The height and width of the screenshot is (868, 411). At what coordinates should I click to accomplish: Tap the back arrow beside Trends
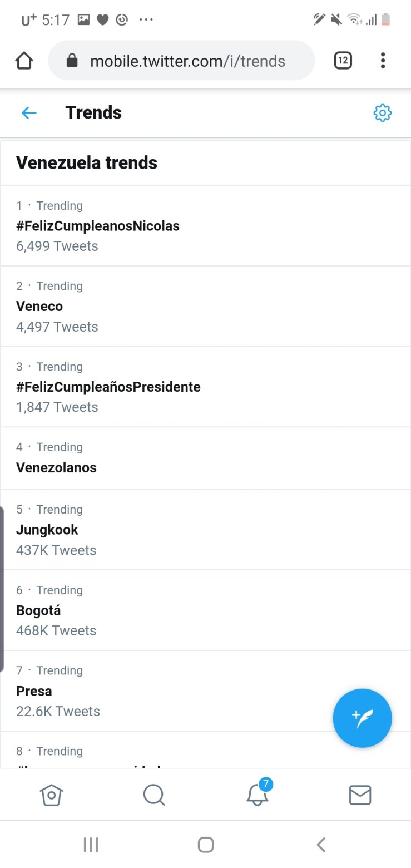point(29,113)
